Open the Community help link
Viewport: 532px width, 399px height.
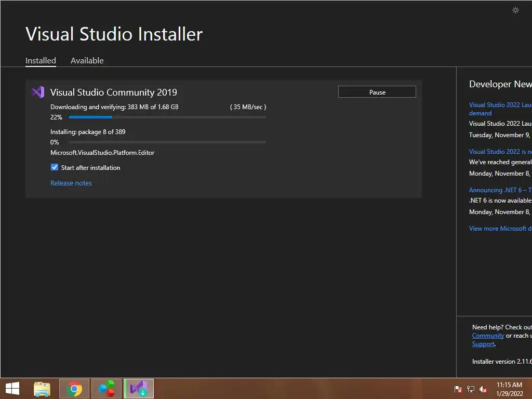pos(488,336)
